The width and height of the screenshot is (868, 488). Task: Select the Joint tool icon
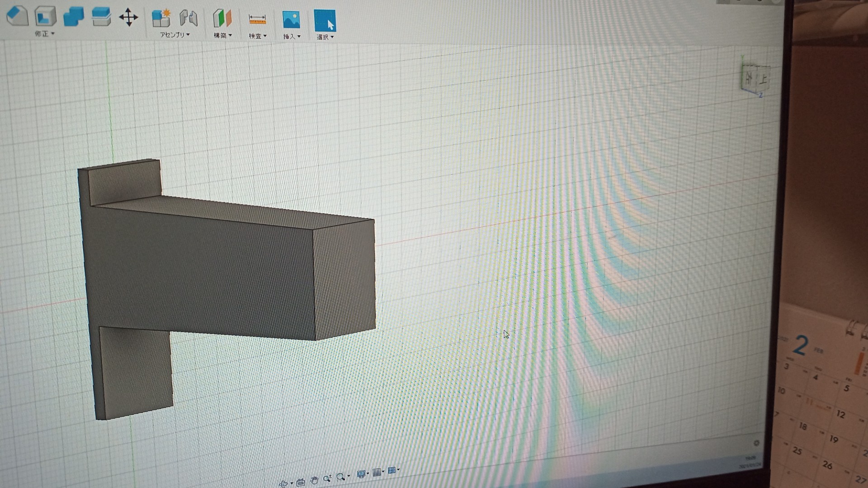189,19
